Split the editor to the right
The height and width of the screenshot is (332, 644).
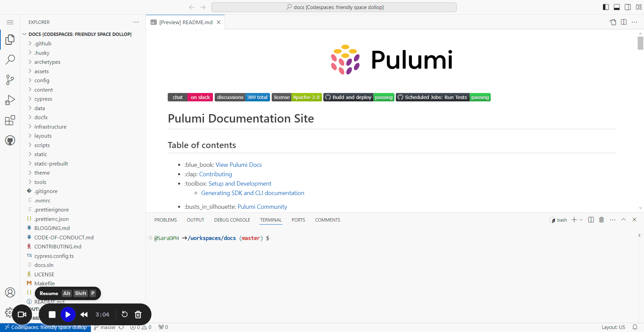624,22
